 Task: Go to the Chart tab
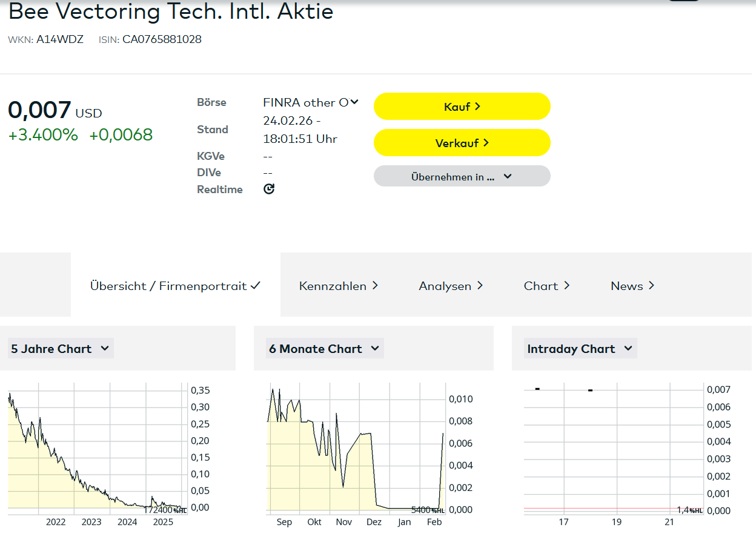click(546, 286)
